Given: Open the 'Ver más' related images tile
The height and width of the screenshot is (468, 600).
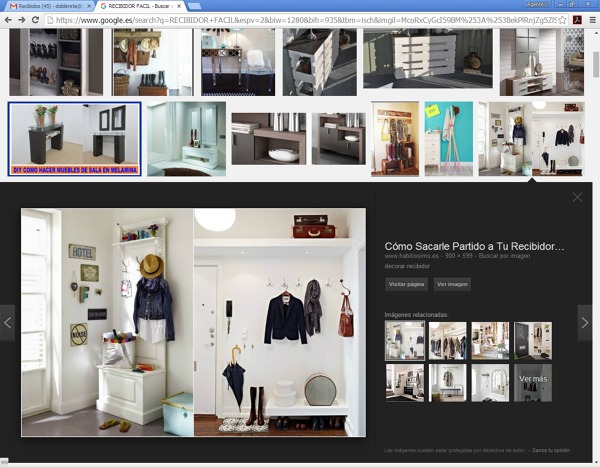Looking at the screenshot, I should click(533, 381).
